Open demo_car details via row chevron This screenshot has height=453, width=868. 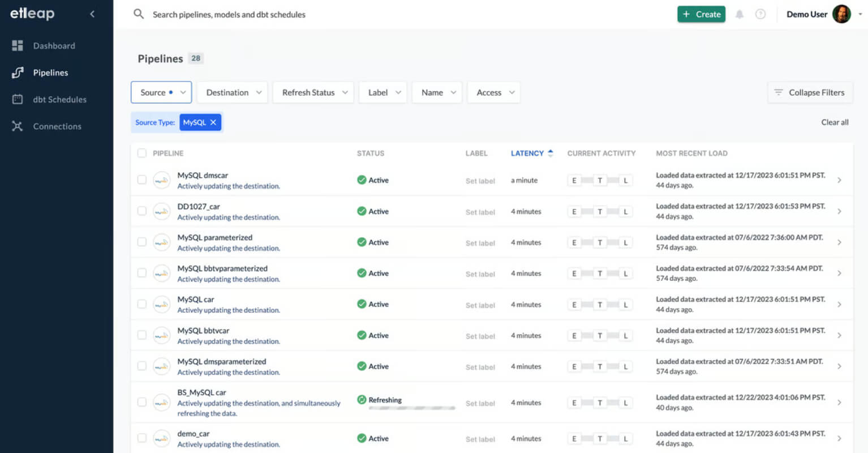pyautogui.click(x=839, y=438)
